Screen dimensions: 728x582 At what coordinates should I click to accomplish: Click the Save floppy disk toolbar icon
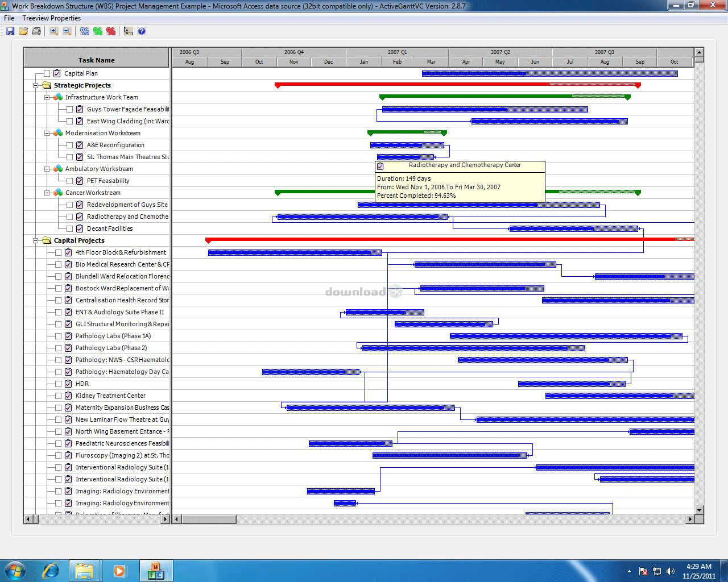(10, 31)
